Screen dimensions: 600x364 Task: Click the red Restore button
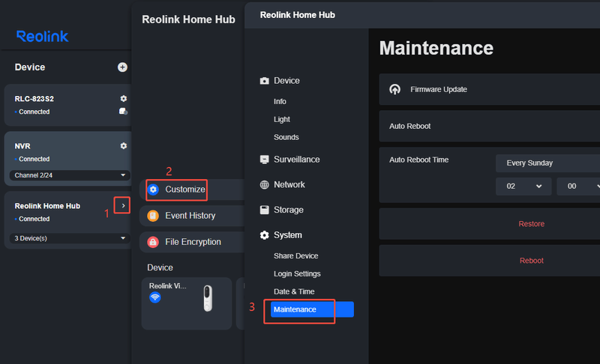(x=531, y=224)
